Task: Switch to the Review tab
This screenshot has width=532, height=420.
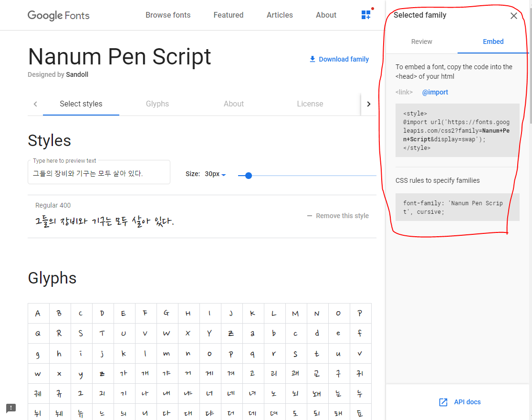Action: pos(422,42)
